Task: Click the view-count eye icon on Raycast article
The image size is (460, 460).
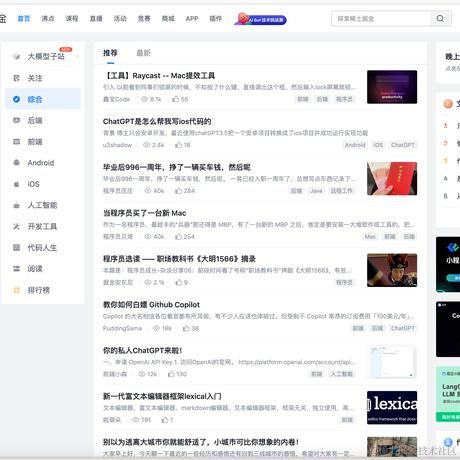Action: (x=145, y=99)
